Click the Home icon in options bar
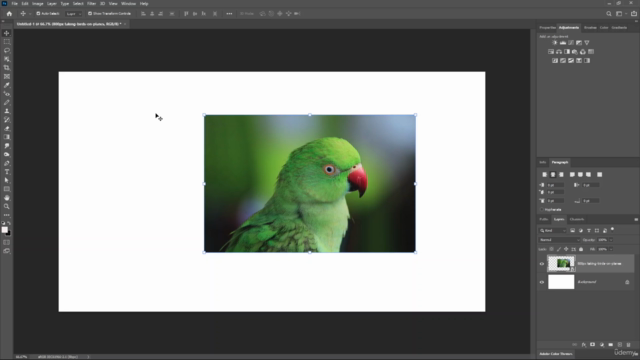Viewport: 640px width, 360px height. [x=9, y=13]
